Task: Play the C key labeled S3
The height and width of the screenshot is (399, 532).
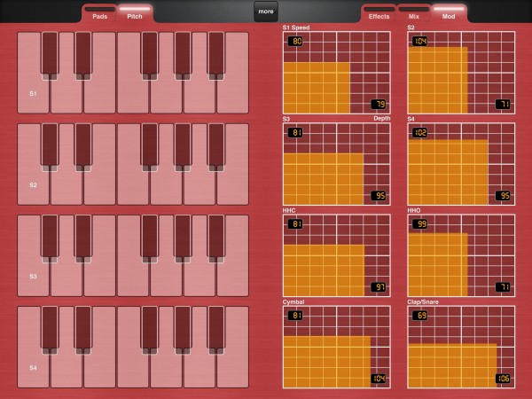Action: [x=33, y=277]
